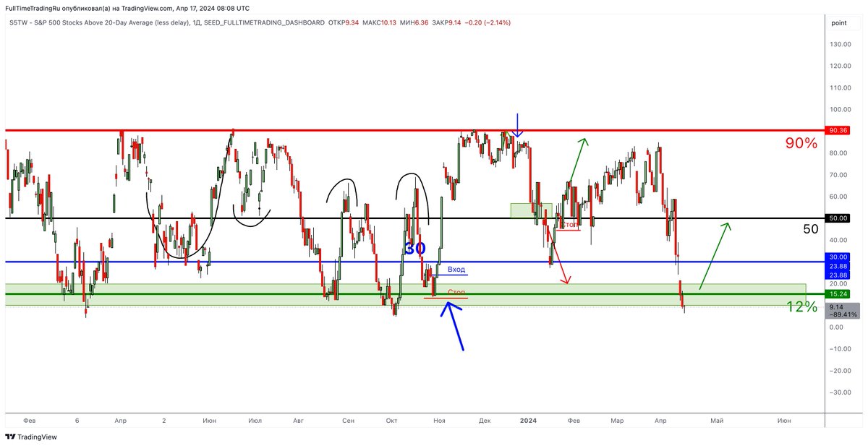The height and width of the screenshot is (446, 868).
Task: Select the black 50.00 price label
Action: [x=839, y=218]
